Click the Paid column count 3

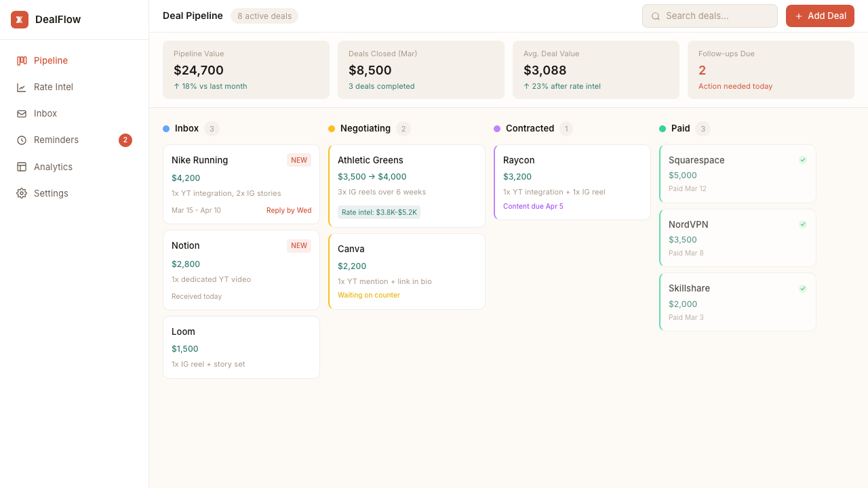coord(703,129)
